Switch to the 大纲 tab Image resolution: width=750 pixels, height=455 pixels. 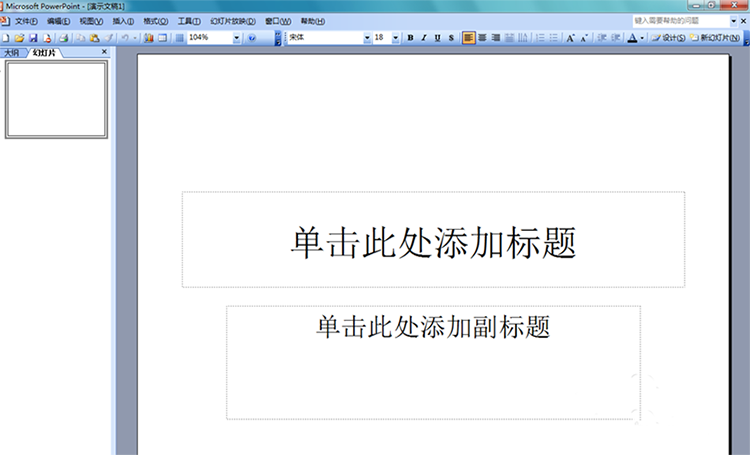click(x=12, y=53)
